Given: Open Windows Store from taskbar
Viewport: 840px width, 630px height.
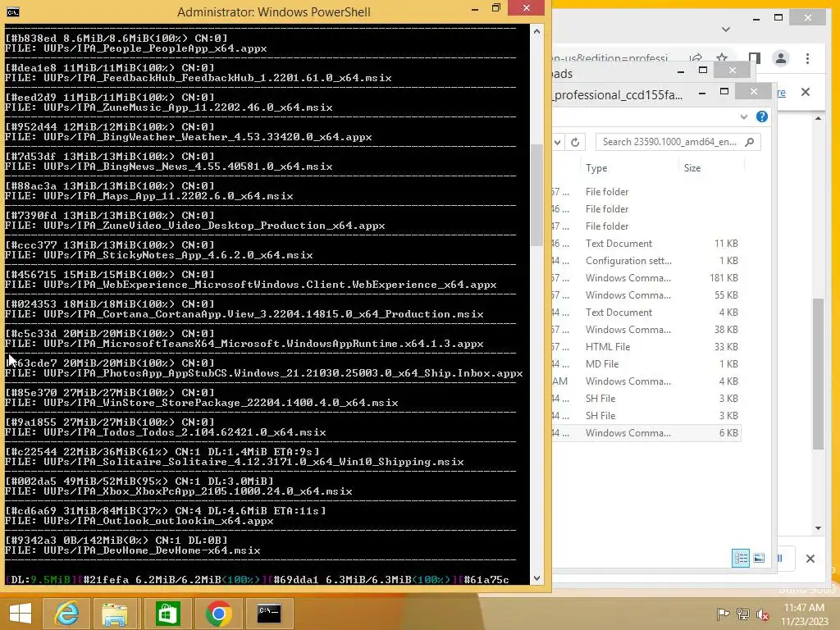Looking at the screenshot, I should point(167,613).
